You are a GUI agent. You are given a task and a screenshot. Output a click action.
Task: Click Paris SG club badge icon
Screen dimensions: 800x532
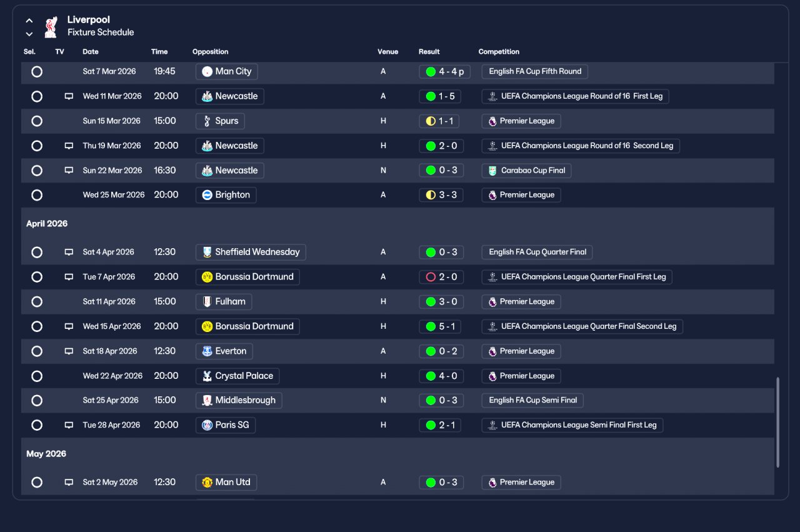click(207, 425)
